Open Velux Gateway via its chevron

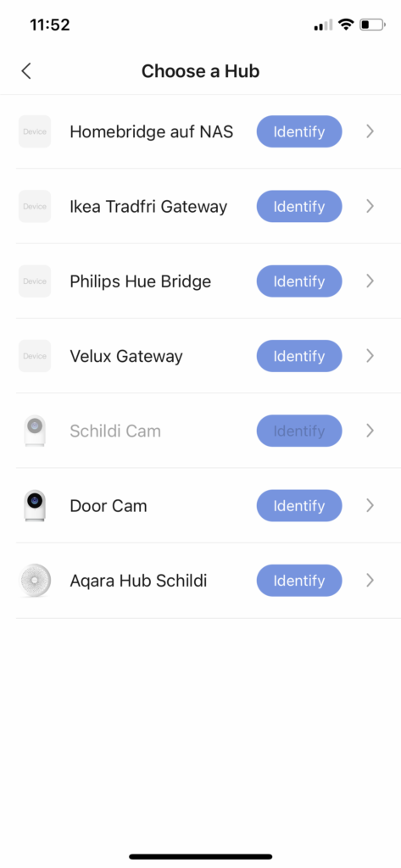pos(370,356)
